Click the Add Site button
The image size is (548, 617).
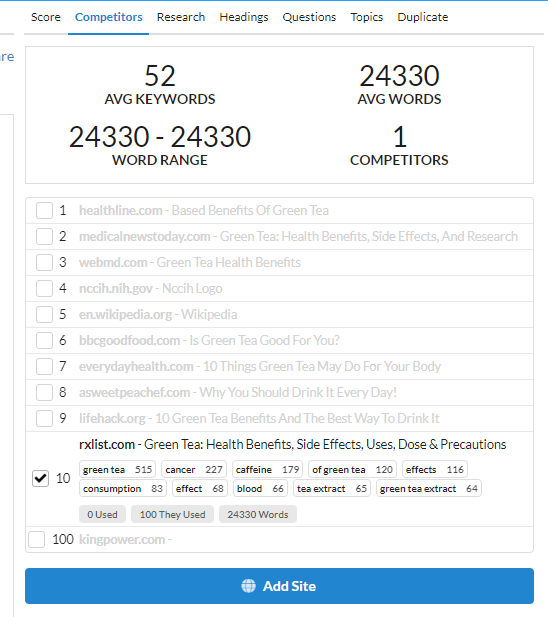point(279,586)
